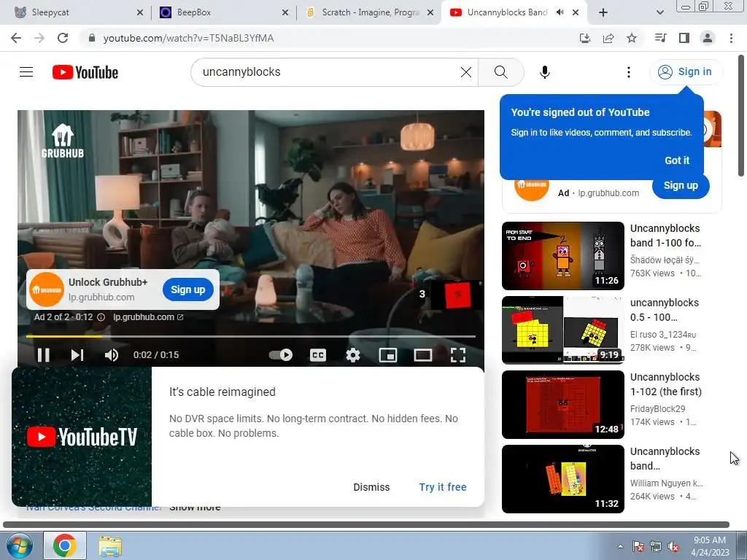Seek on the ad progress bar
Viewport: 747px width, 560px height.
[x=251, y=336]
